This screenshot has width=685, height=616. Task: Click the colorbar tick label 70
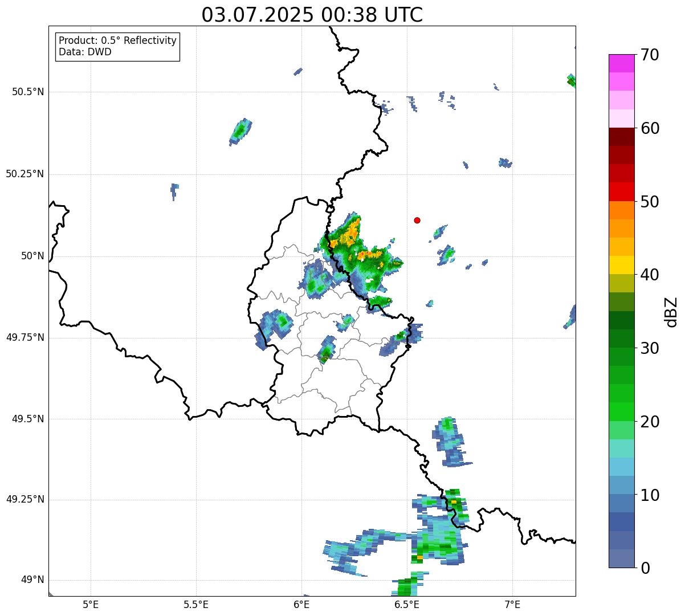[x=649, y=55]
